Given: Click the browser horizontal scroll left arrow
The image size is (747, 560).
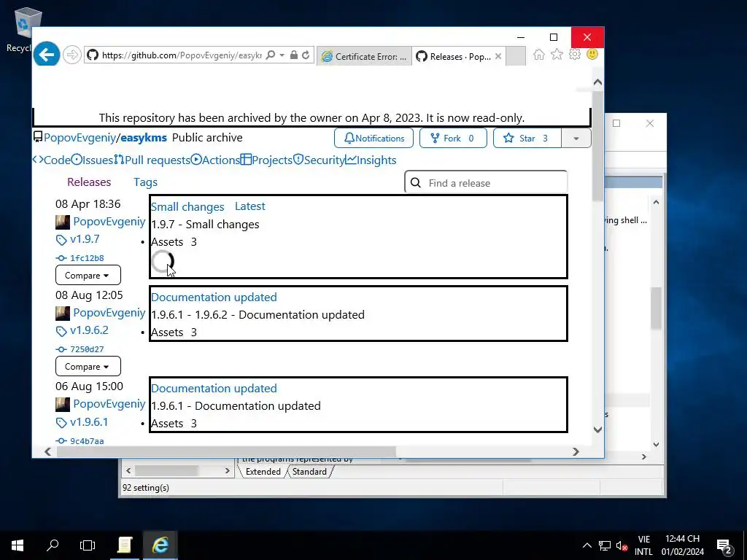Looking at the screenshot, I should 47,451.
